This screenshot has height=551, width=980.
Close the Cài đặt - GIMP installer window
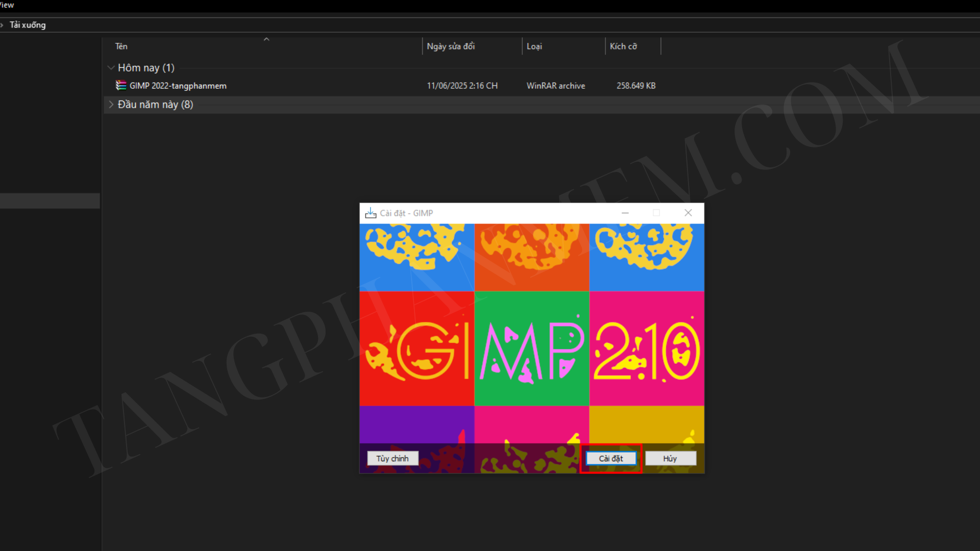click(688, 213)
